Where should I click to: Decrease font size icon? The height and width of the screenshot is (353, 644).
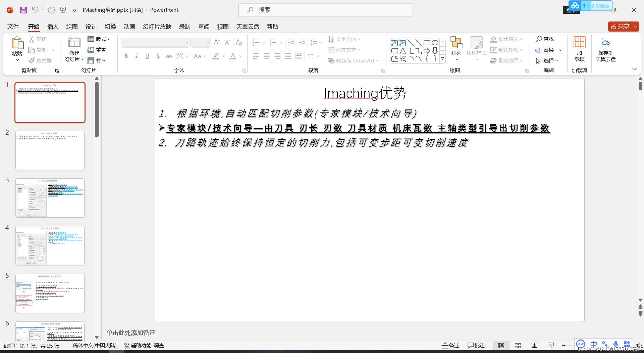pyautogui.click(x=228, y=42)
